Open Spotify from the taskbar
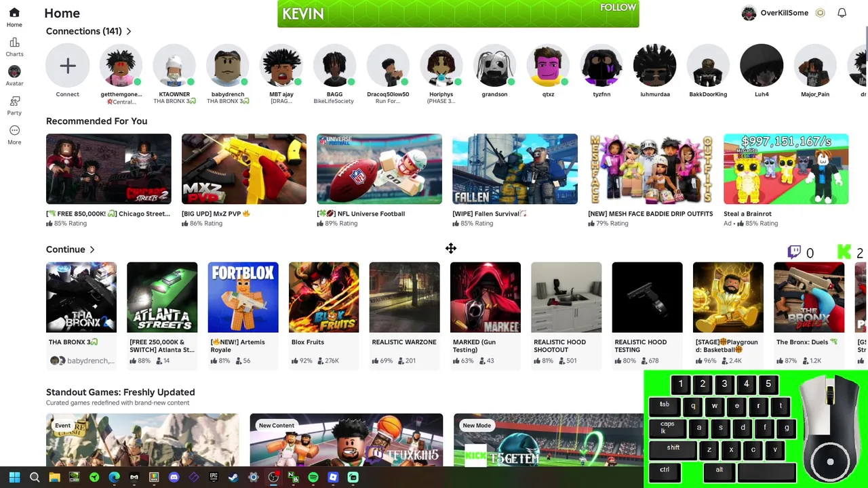Viewport: 868px width, 488px height. click(x=313, y=477)
